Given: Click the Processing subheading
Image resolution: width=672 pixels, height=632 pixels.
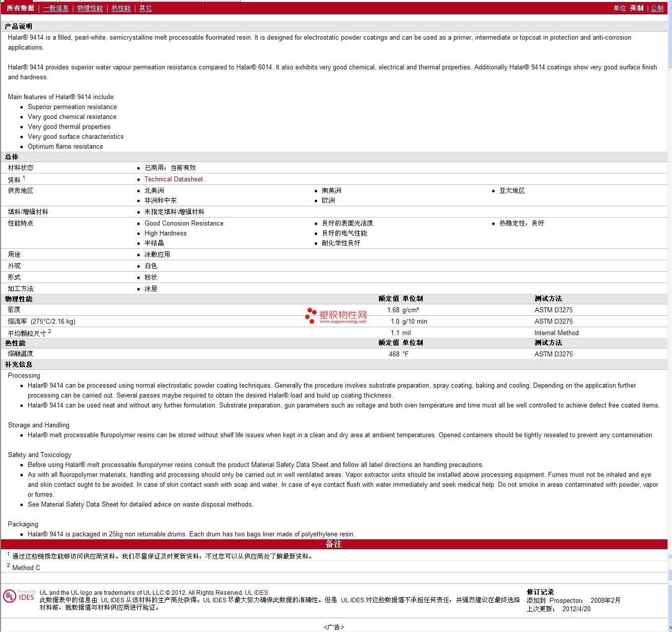Looking at the screenshot, I should point(24,376).
